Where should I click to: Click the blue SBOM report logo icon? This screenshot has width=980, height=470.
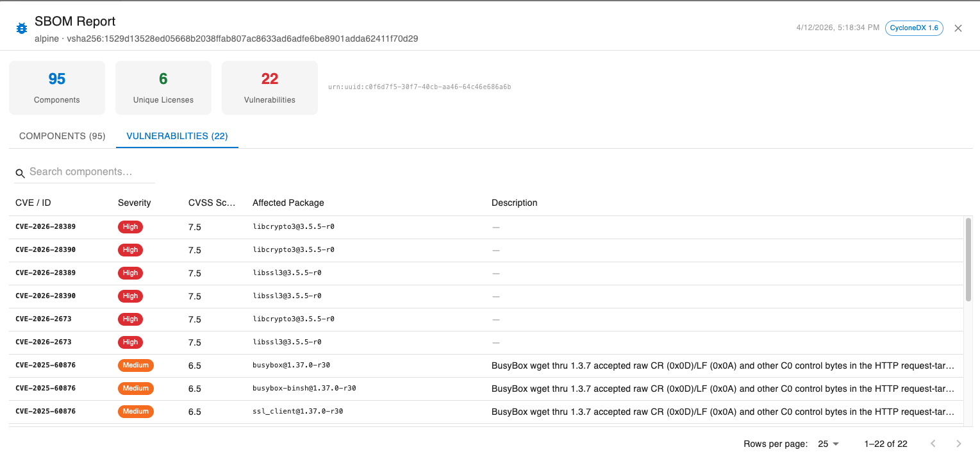point(21,28)
